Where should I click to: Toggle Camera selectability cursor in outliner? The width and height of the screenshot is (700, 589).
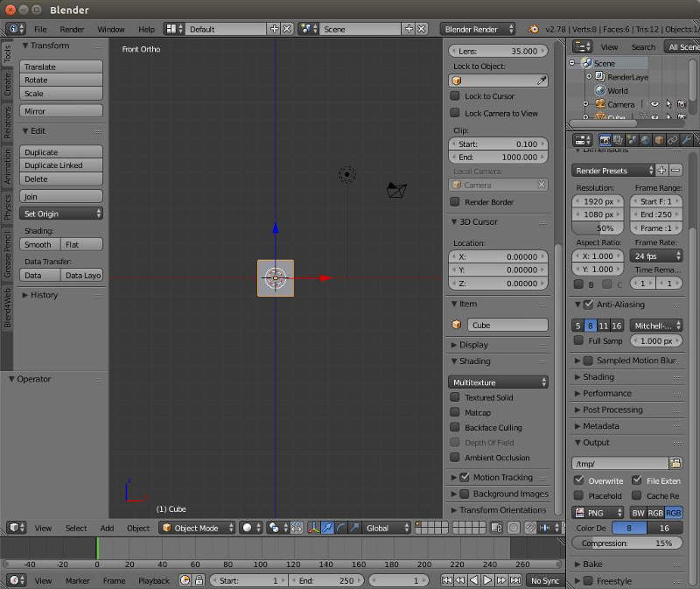668,103
